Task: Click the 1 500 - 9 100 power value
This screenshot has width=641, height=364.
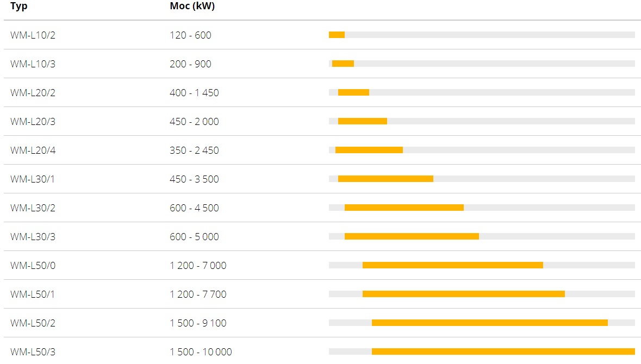Action: [198, 323]
